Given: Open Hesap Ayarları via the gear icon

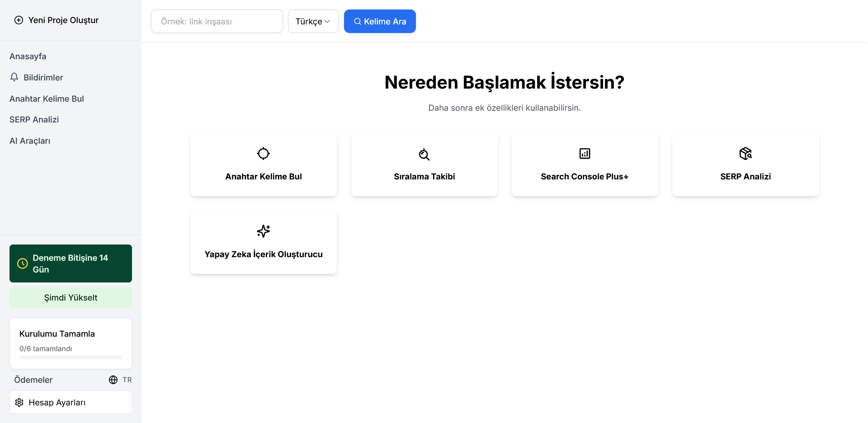Looking at the screenshot, I should (19, 402).
